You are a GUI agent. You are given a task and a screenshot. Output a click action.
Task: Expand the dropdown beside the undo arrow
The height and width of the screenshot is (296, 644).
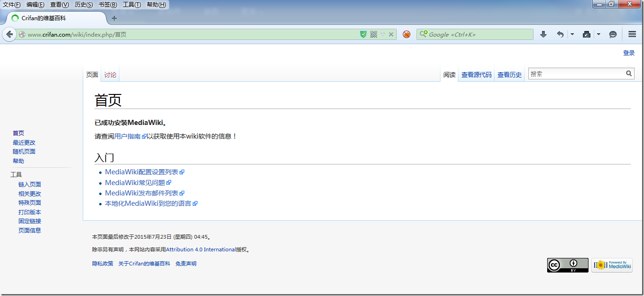572,34
